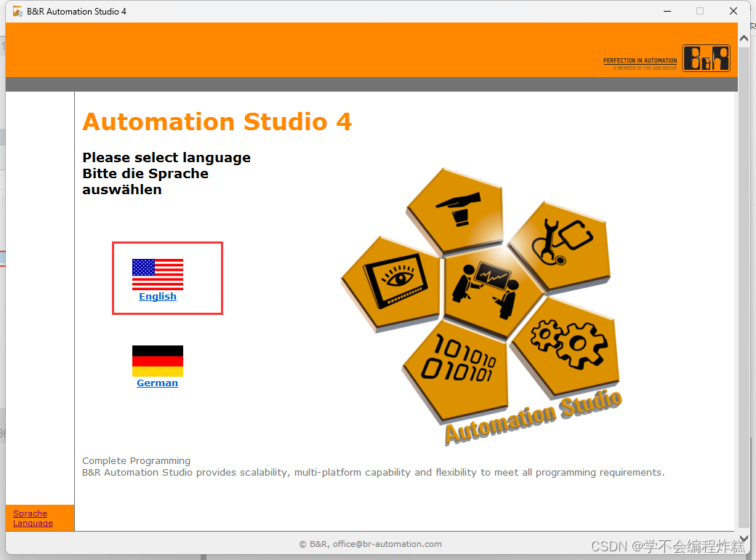Click the 'Please select language' text

(166, 158)
